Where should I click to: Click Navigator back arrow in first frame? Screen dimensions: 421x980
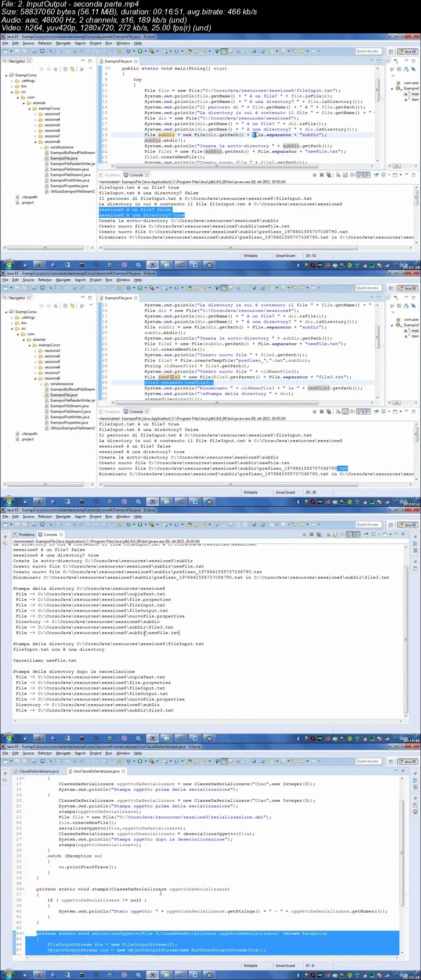coord(42,69)
